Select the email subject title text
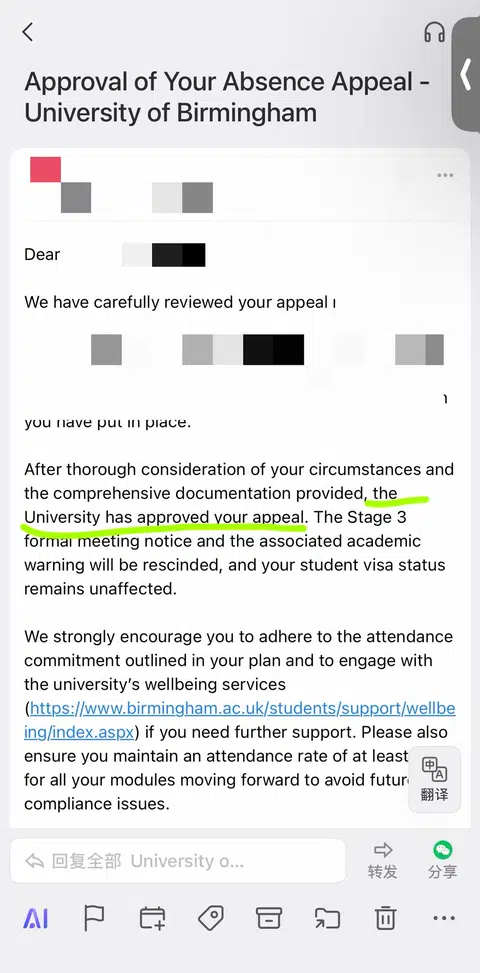Viewport: 480px width, 973px height. point(227,97)
